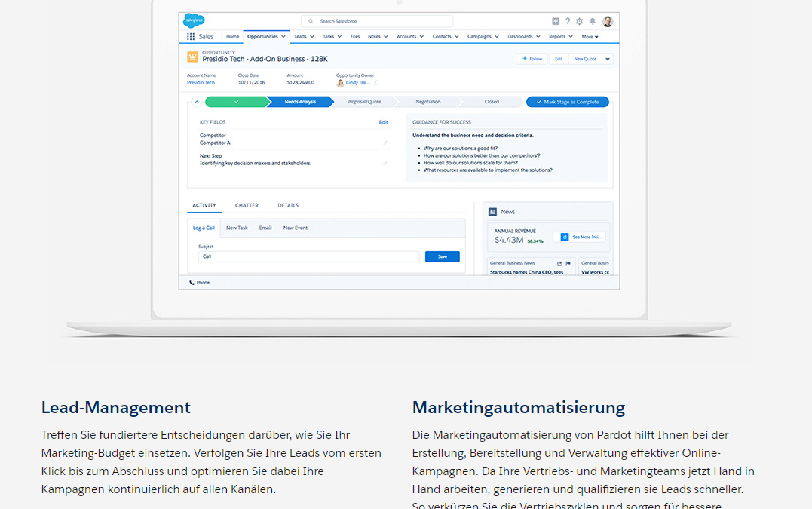This screenshot has height=509, width=812.
Task: Open the notifications bell
Action: point(593,21)
